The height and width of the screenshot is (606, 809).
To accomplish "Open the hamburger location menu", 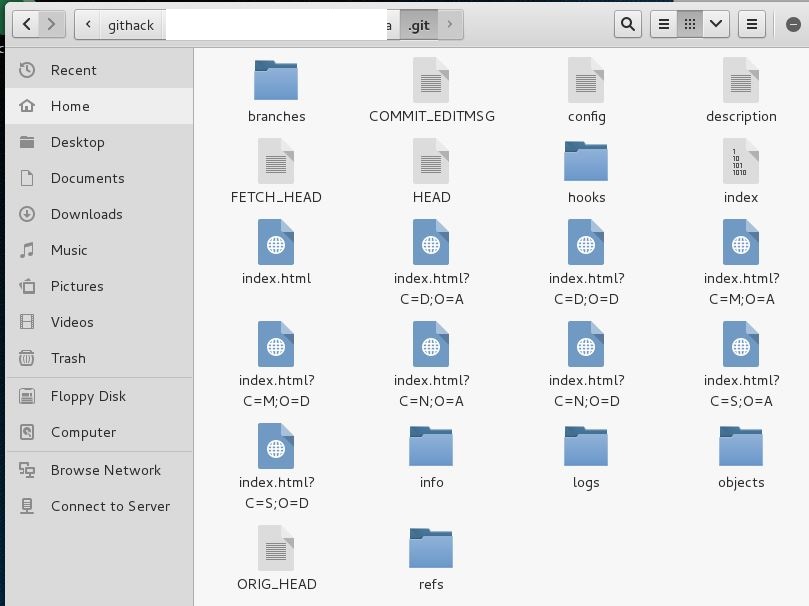I will 752,24.
